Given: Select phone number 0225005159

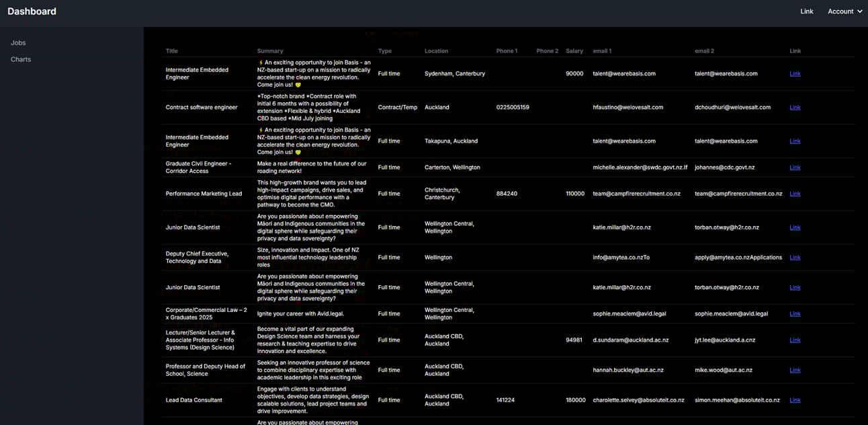Looking at the screenshot, I should coord(513,108).
